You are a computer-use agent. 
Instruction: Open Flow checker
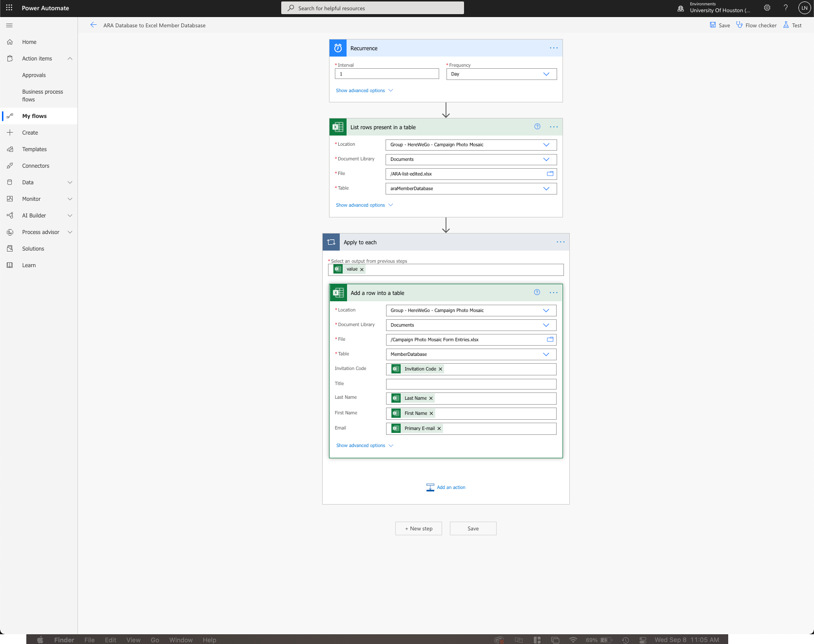point(756,25)
